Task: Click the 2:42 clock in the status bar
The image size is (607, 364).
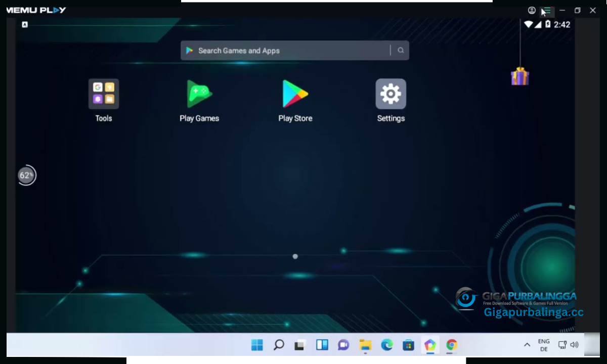Action: point(562,25)
